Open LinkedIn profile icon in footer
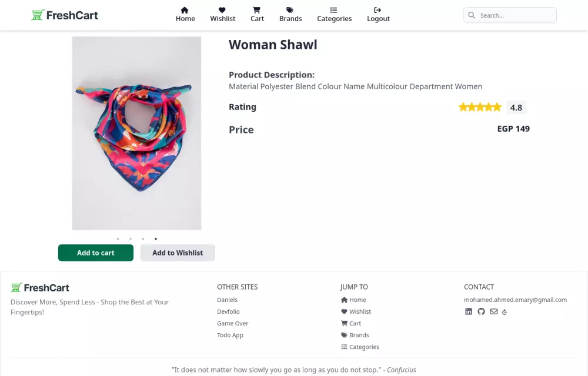This screenshot has width=588, height=376. click(469, 311)
